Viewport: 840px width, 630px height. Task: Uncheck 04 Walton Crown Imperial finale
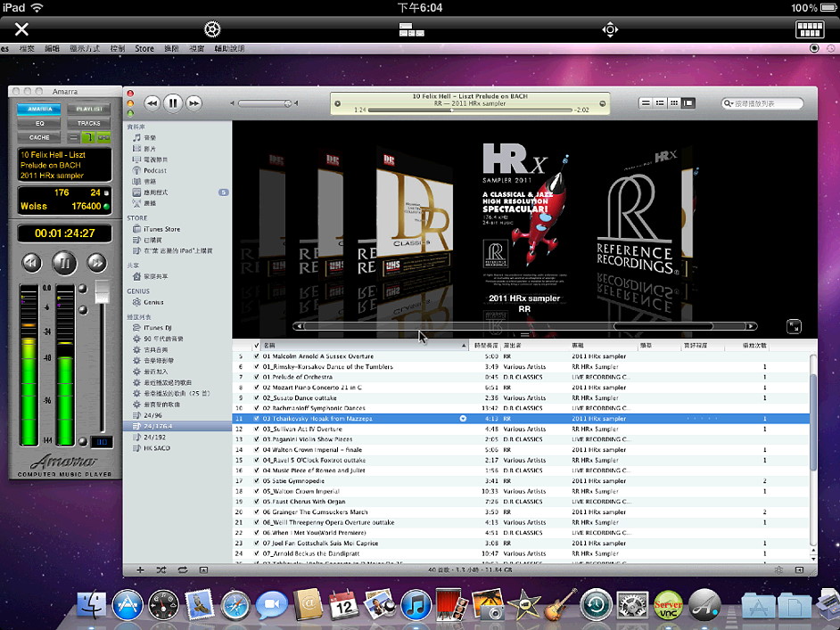[256, 450]
